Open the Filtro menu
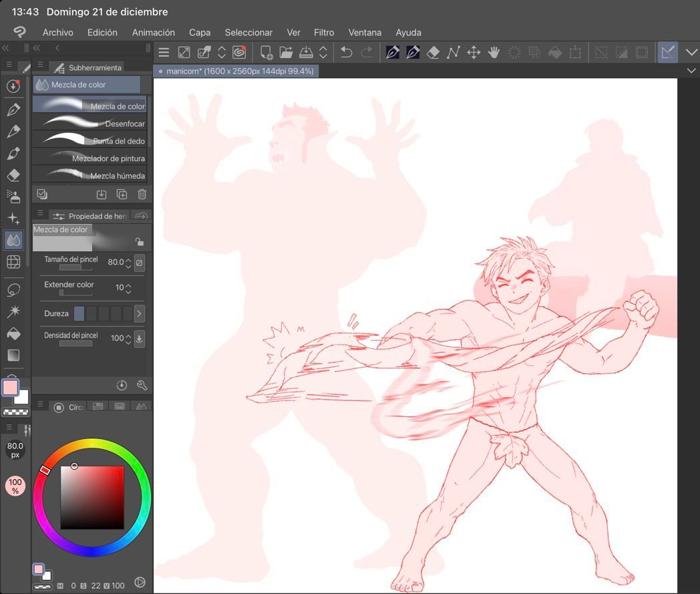Viewport: 700px width, 594px height. (x=324, y=32)
